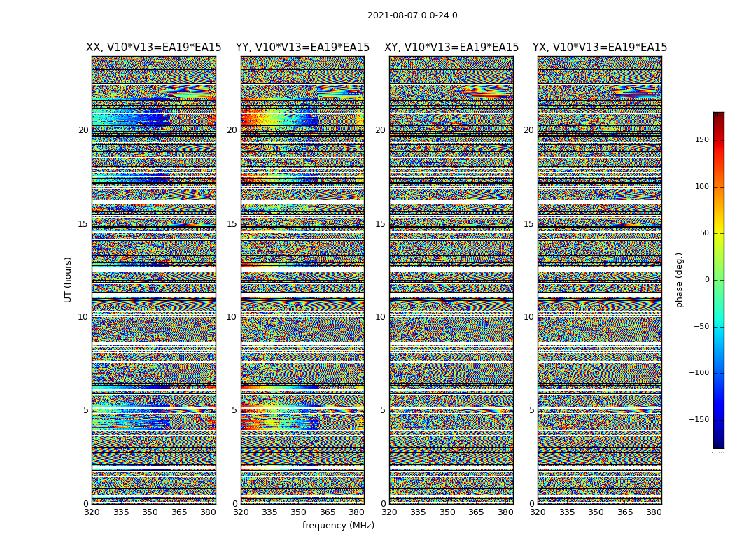Click the frequency (MHz) axis label
Image resolution: width=735 pixels, height=560 pixels.
(x=338, y=525)
